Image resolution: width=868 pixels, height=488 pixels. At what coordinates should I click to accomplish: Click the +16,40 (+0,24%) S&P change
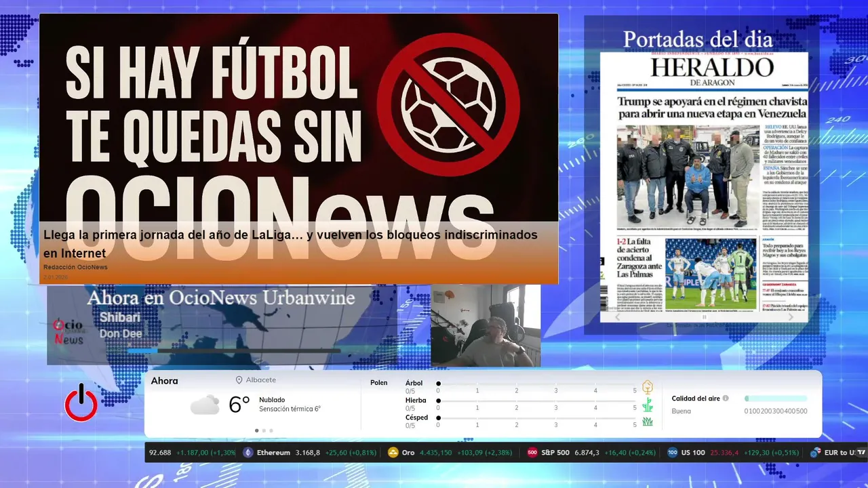[x=630, y=453]
